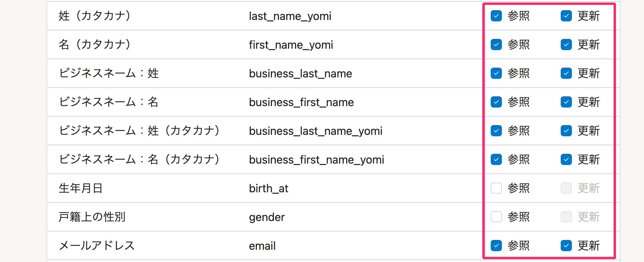Image resolution: width=644 pixels, height=262 pixels.
Task: Toggle 更新 for business_last_name_yomi
Action: (x=566, y=131)
